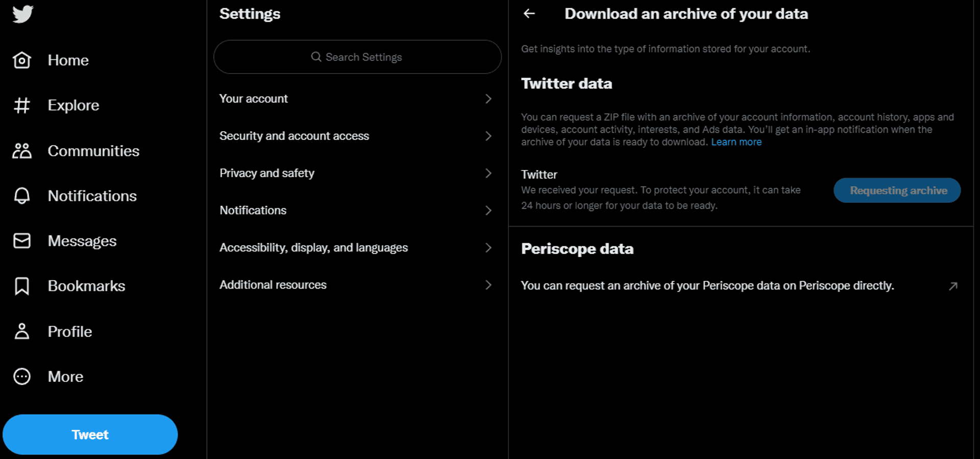Click the Requesting archive button
Screen dimensions: 980x459
pos(897,190)
